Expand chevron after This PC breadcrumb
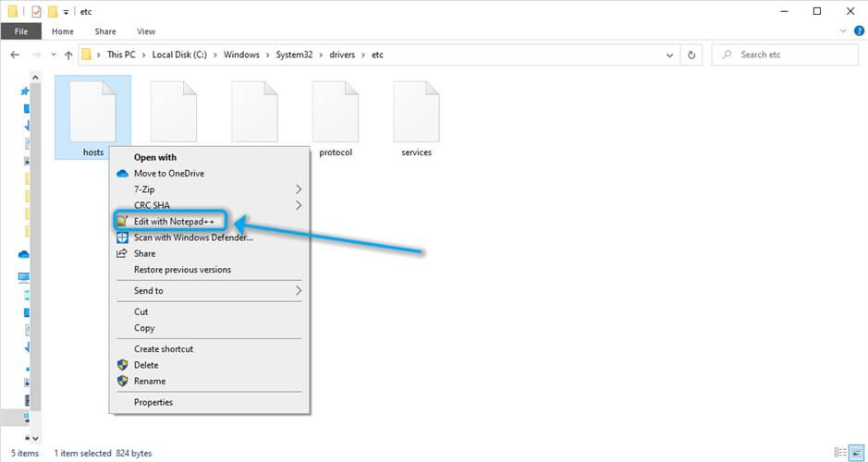This screenshot has width=868, height=462. (144, 55)
